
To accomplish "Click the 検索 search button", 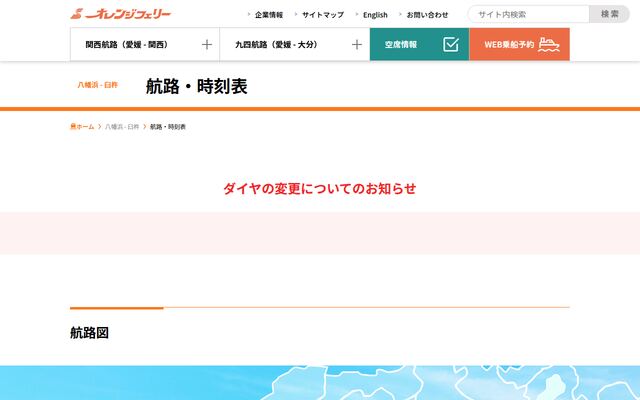I will 609,14.
